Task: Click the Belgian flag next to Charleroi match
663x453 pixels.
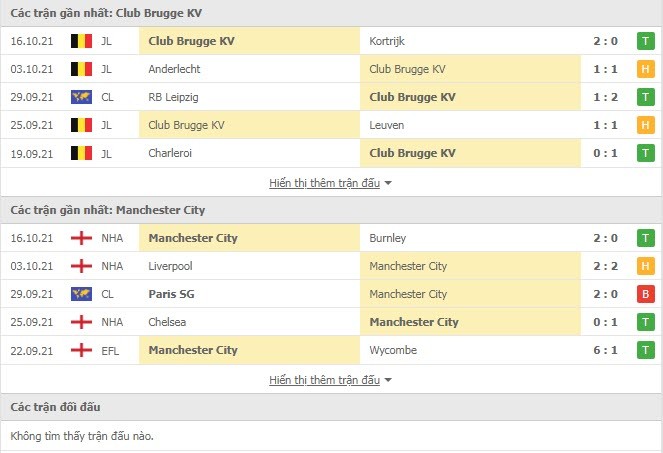Action: pyautogui.click(x=81, y=153)
